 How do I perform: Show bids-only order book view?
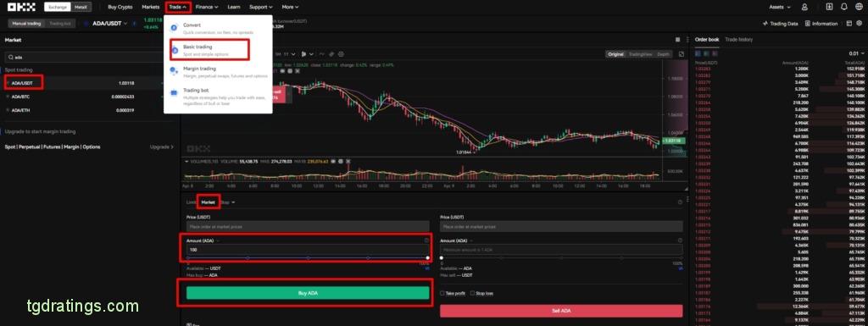click(706, 53)
